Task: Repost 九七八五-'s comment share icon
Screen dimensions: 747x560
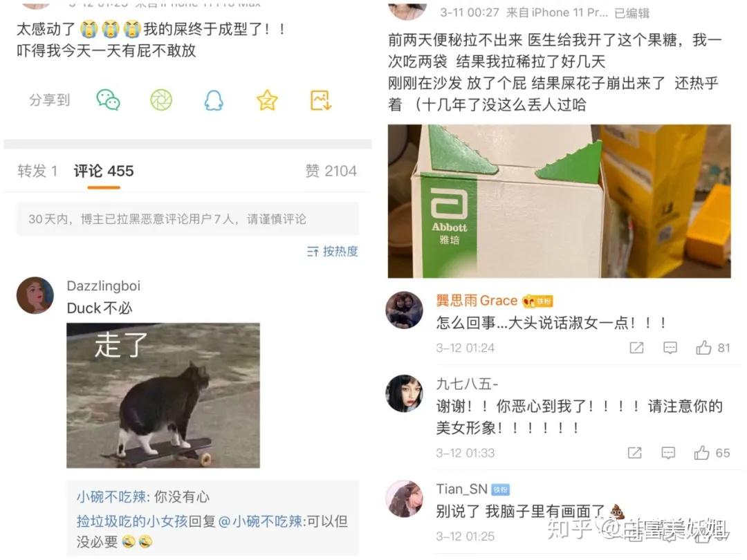Action: (x=634, y=453)
